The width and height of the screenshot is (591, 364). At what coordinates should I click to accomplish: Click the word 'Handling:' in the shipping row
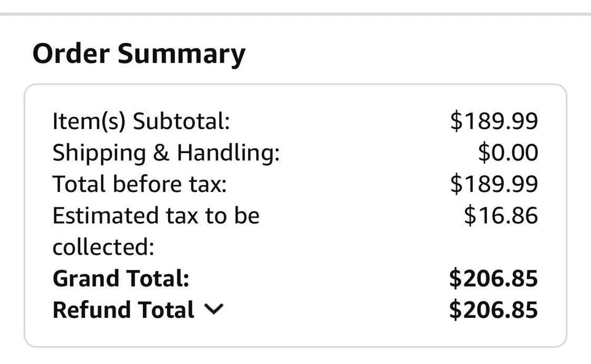tap(228, 152)
